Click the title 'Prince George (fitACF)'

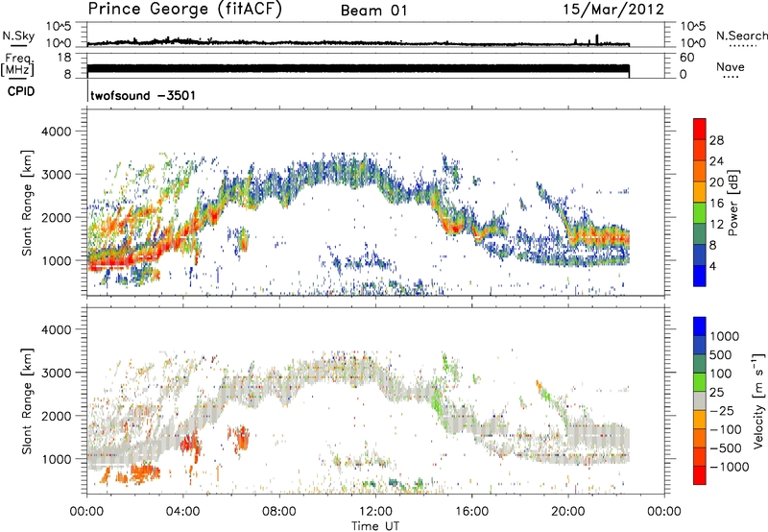point(184,9)
